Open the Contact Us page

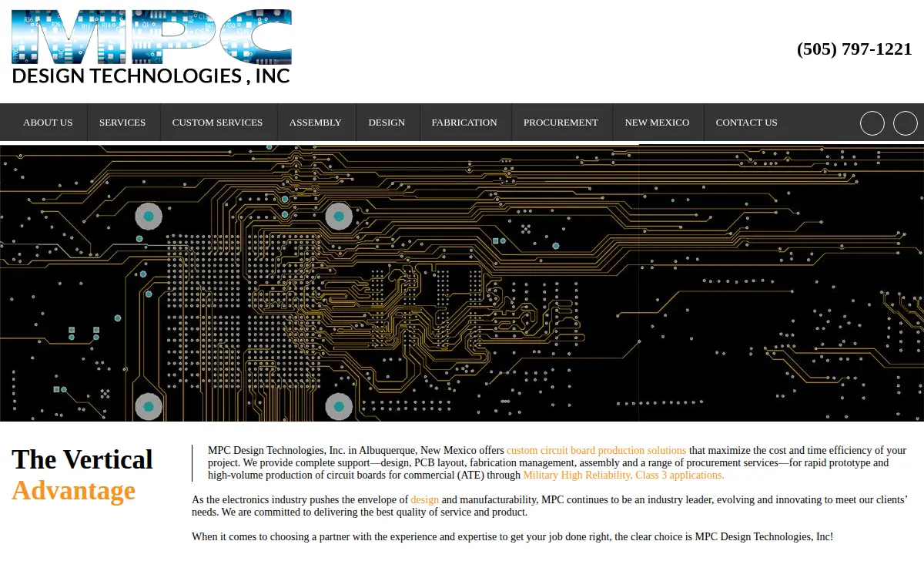(x=746, y=123)
